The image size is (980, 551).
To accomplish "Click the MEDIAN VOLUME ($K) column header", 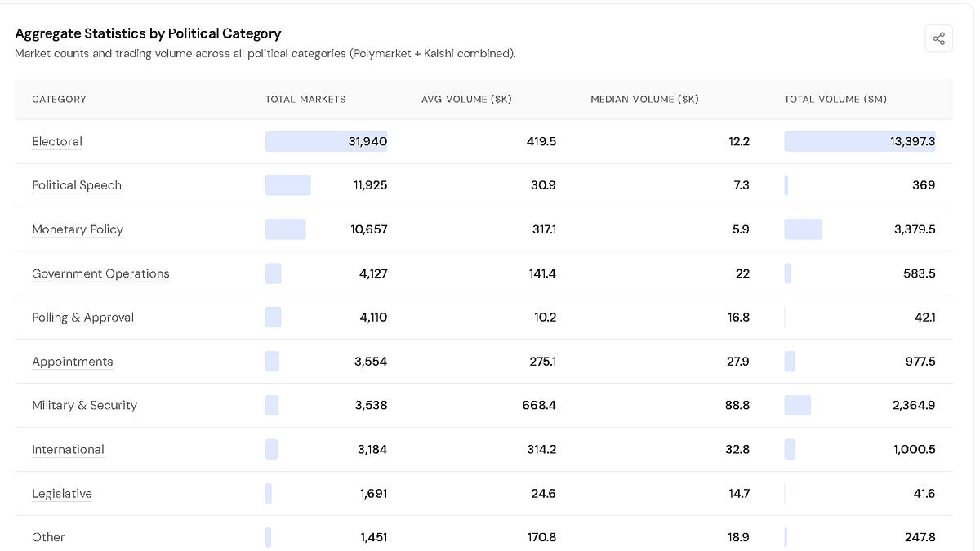I will point(644,99).
